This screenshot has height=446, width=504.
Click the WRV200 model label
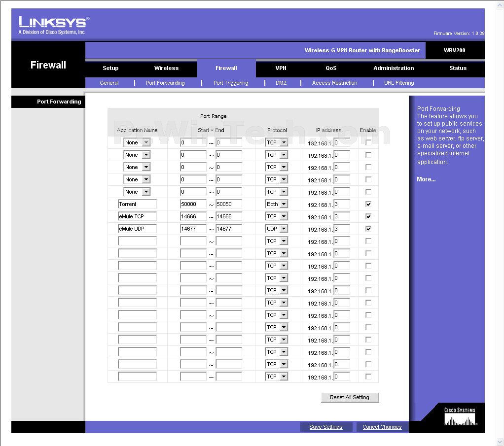(x=455, y=50)
